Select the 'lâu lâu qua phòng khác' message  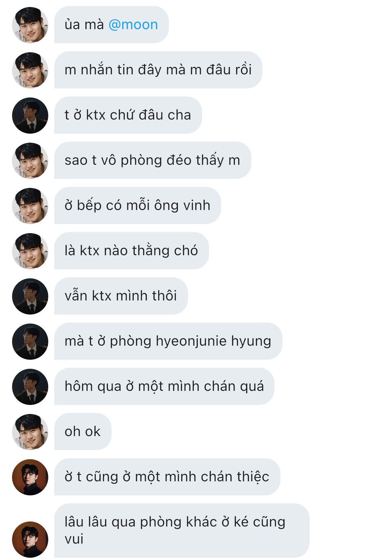[182, 531]
